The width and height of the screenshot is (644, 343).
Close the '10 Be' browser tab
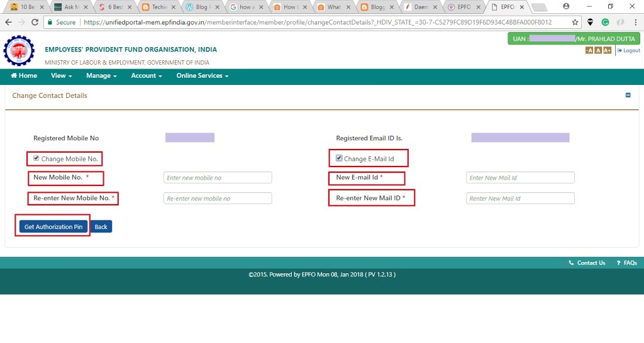point(42,7)
